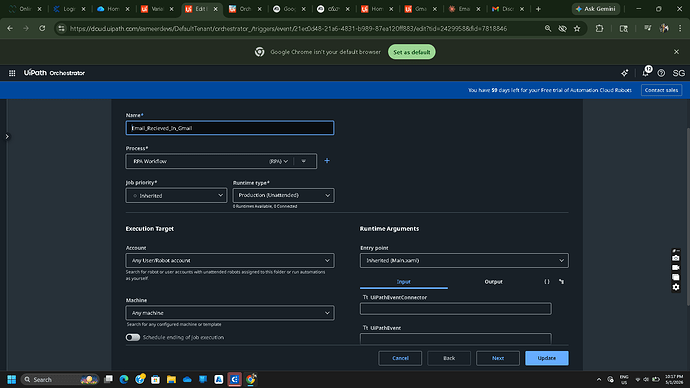
Task: Open Microsoft Edge from taskbar
Action: click(124, 379)
